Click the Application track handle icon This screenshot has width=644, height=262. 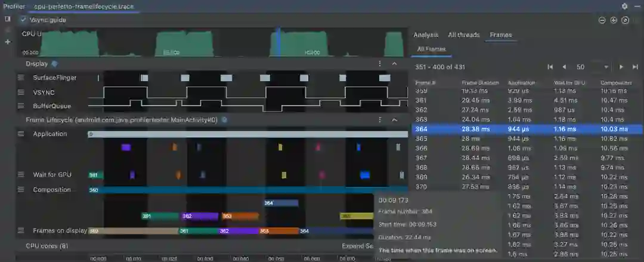(x=21, y=134)
